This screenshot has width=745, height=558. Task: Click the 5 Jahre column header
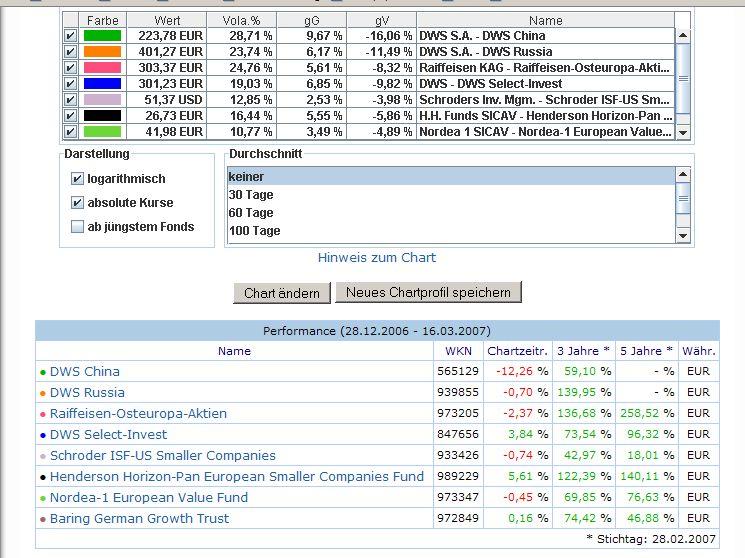[647, 351]
